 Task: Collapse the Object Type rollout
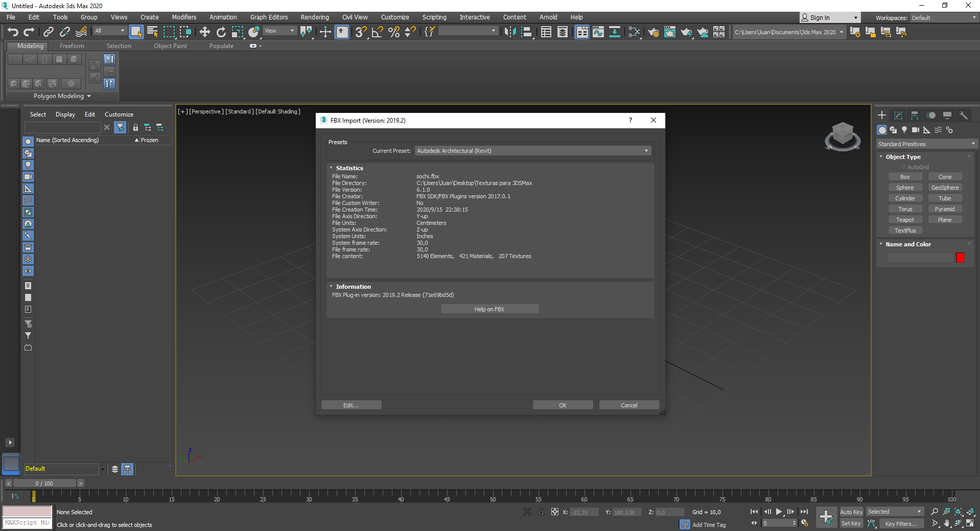coord(881,157)
